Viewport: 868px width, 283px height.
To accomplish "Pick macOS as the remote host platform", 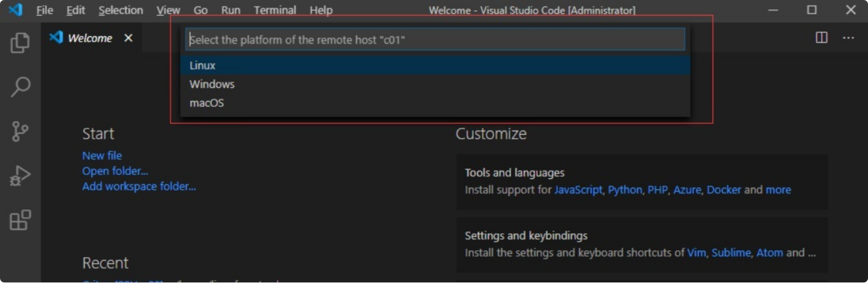I will click(x=207, y=103).
